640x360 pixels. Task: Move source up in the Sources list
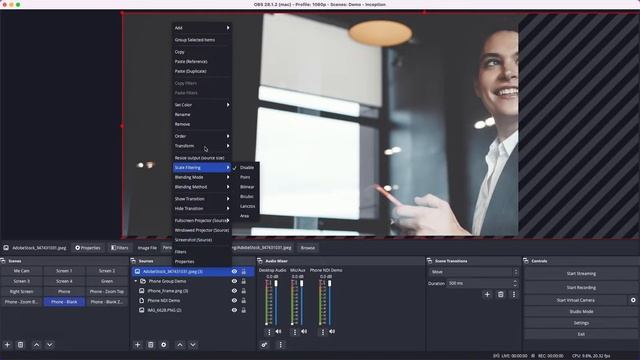click(x=180, y=345)
